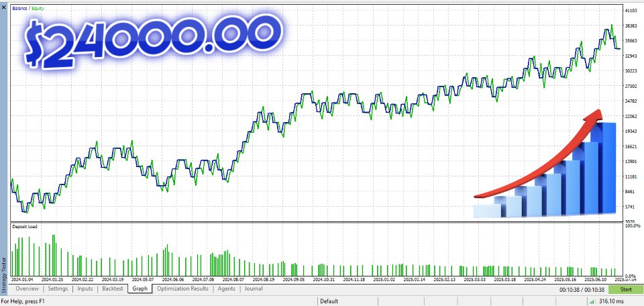Click the 2024.01.04 date label

coord(21,279)
